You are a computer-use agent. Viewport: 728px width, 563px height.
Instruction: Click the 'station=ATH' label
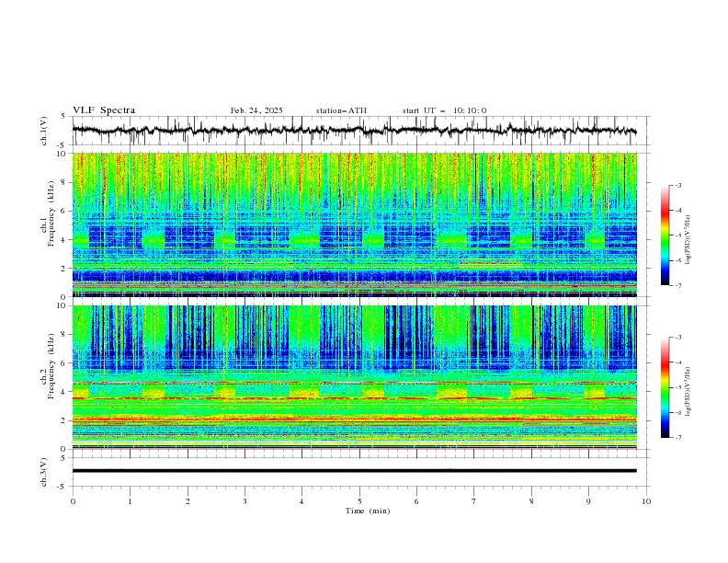coord(341,110)
